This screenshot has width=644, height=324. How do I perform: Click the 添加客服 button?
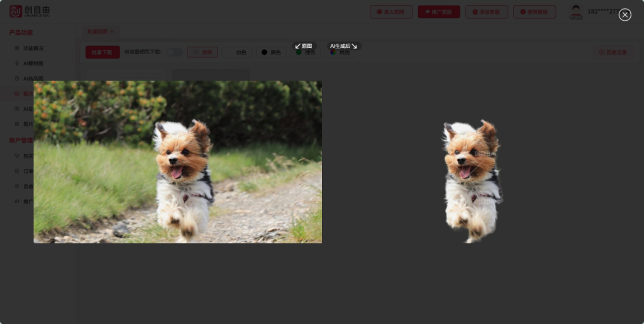[486, 12]
